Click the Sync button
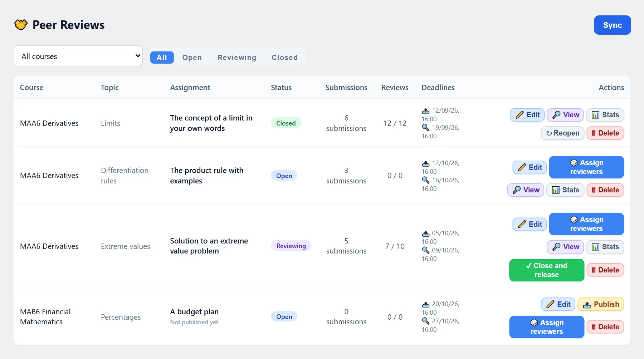This screenshot has width=644, height=359. [612, 25]
